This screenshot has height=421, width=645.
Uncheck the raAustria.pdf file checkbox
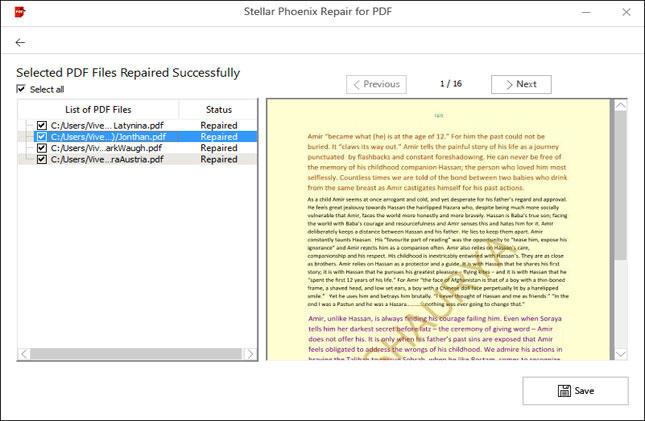(42, 159)
